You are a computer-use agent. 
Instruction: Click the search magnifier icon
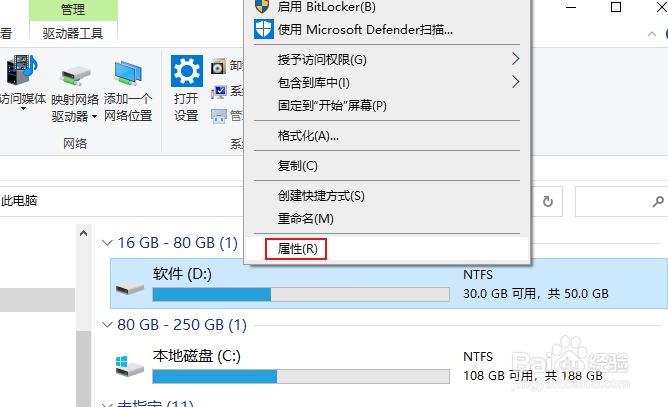pyautogui.click(x=658, y=201)
